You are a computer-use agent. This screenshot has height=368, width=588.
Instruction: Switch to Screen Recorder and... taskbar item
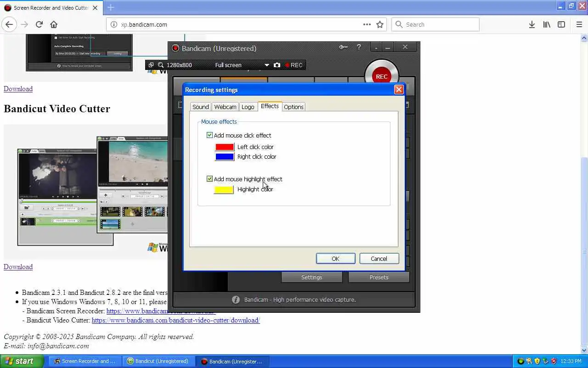85,361
